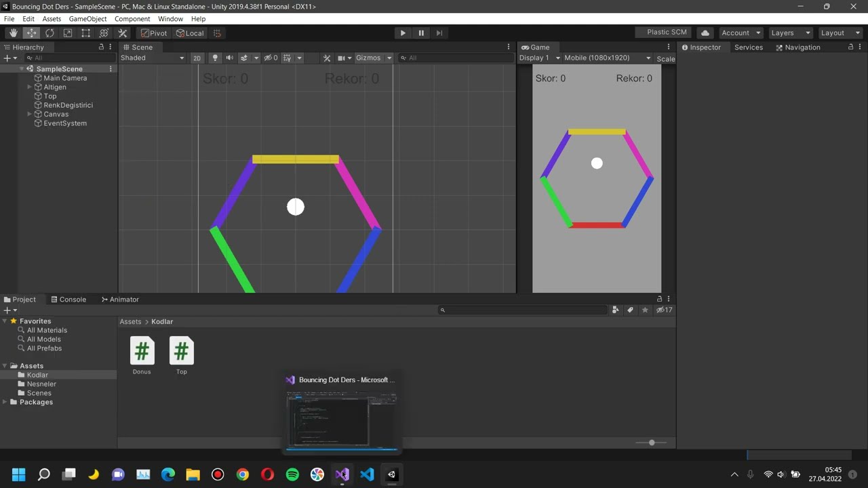Click the Hierarchy search field
This screenshot has height=488, width=868.
coord(70,58)
